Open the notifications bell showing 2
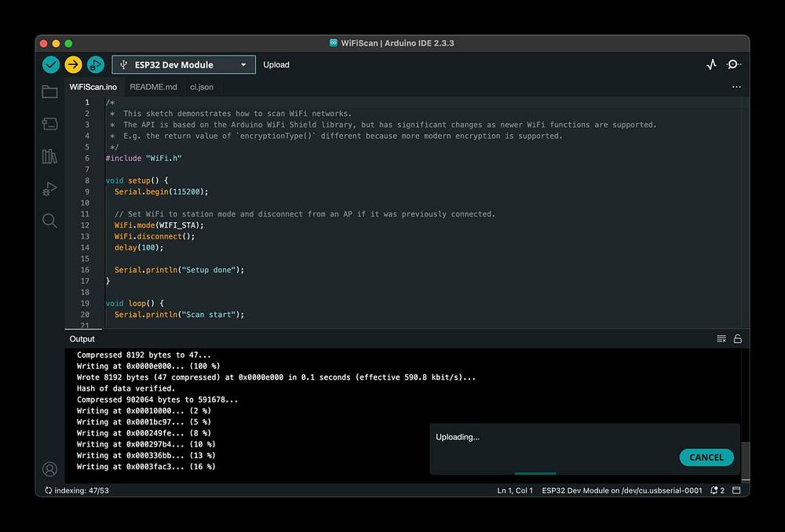785x532 pixels. point(717,490)
